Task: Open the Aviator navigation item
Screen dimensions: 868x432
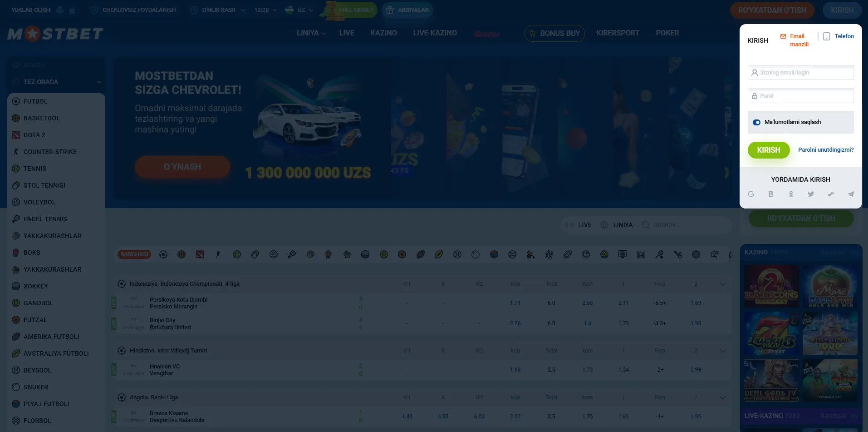Action: [x=487, y=34]
